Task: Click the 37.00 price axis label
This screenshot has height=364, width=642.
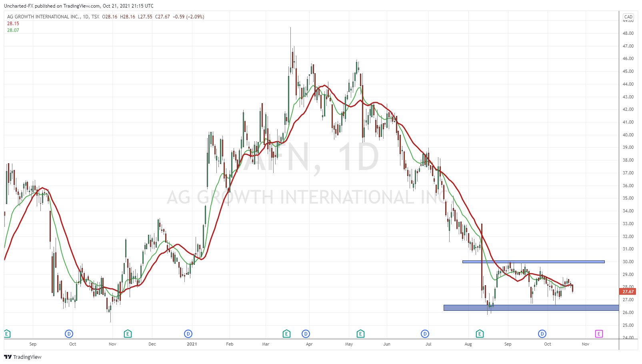Action: [x=628, y=173]
